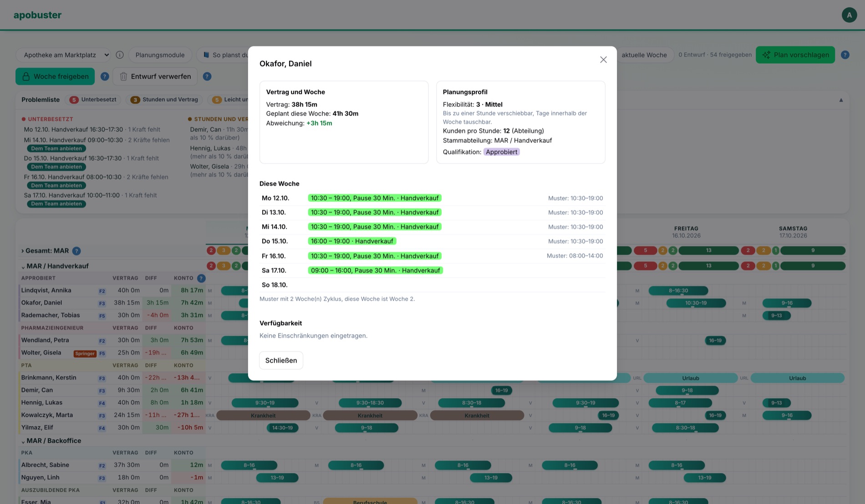The height and width of the screenshot is (504, 865).
Task: Click the Schließen button
Action: tap(281, 360)
